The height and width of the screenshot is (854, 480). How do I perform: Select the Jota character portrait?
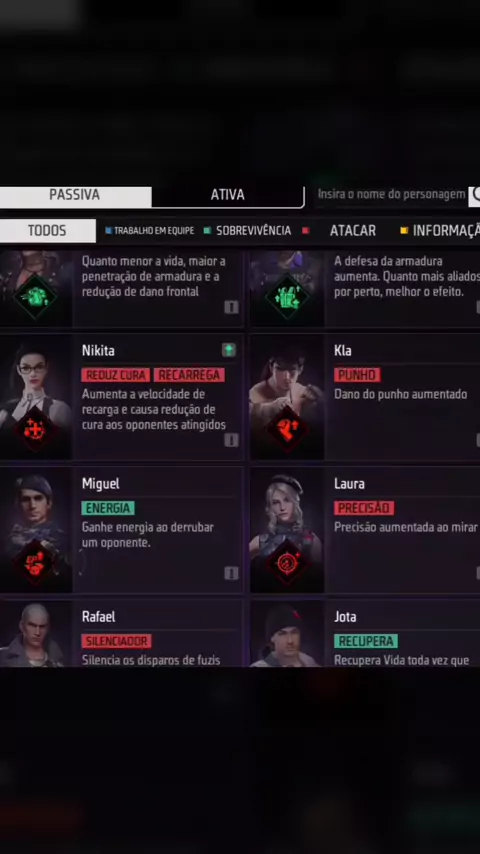pyautogui.click(x=287, y=633)
